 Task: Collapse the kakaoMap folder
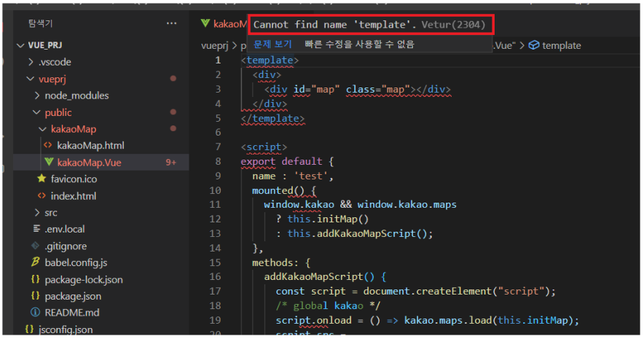43,130
